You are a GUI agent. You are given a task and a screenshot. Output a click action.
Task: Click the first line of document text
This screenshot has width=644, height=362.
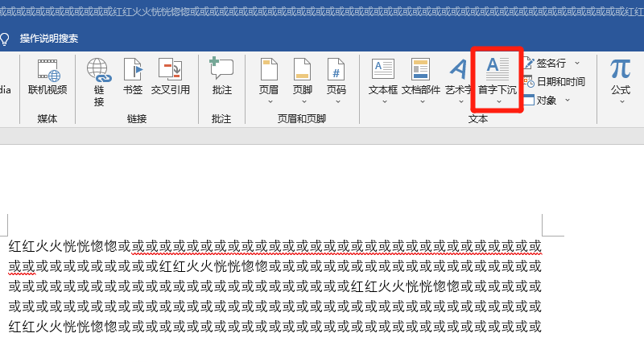(x=274, y=246)
